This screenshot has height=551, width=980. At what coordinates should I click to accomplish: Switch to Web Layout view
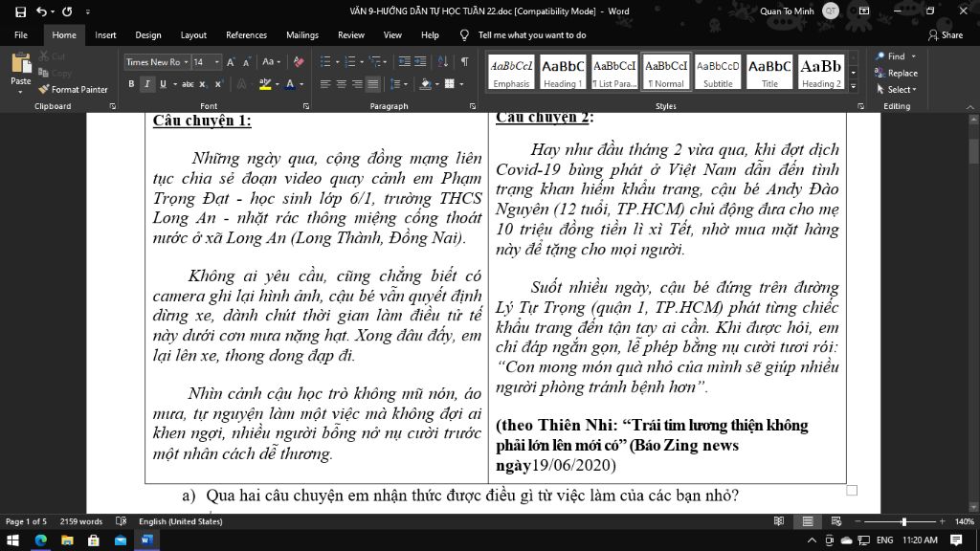pos(836,521)
